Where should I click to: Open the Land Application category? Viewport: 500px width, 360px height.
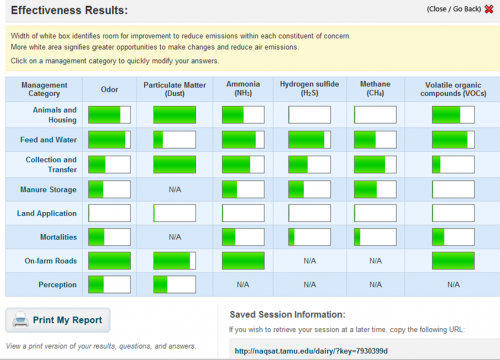click(47, 213)
